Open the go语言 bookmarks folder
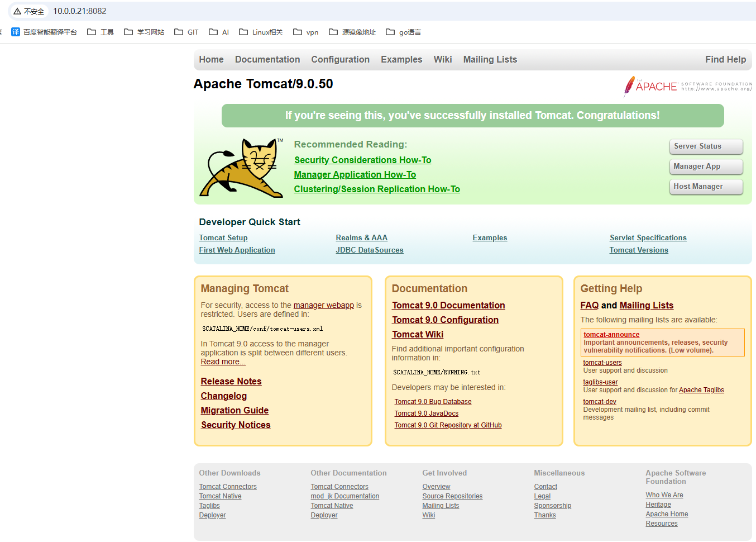 click(x=404, y=32)
